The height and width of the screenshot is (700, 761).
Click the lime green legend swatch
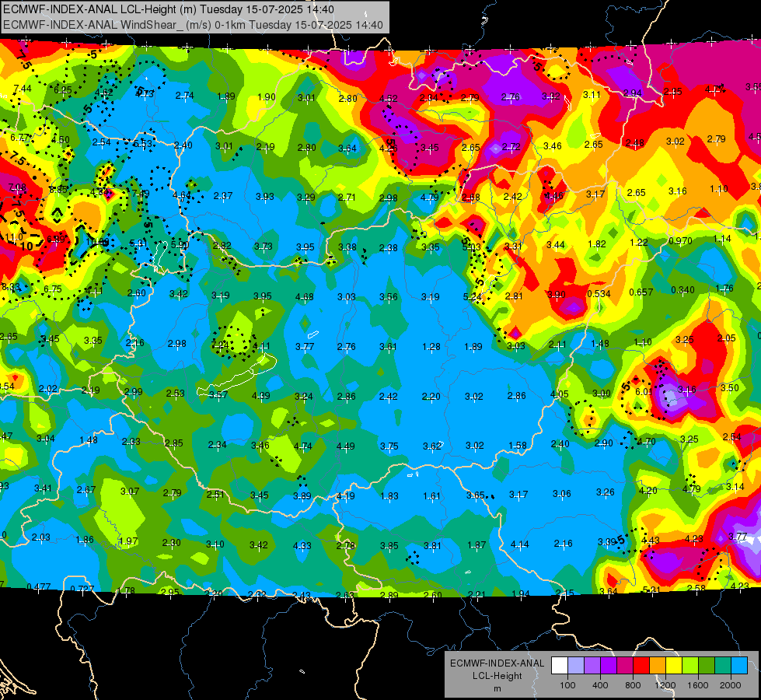coord(689,666)
